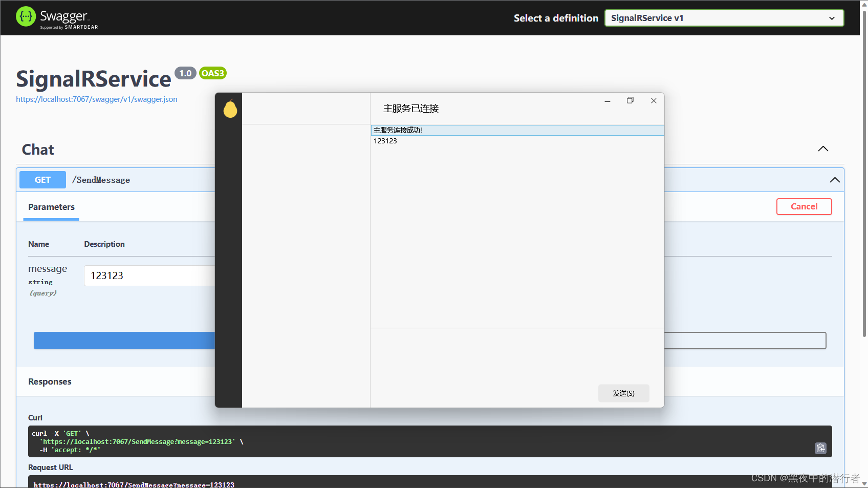The width and height of the screenshot is (868, 488).
Task: Copy the curl command to clipboard
Action: tap(820, 449)
